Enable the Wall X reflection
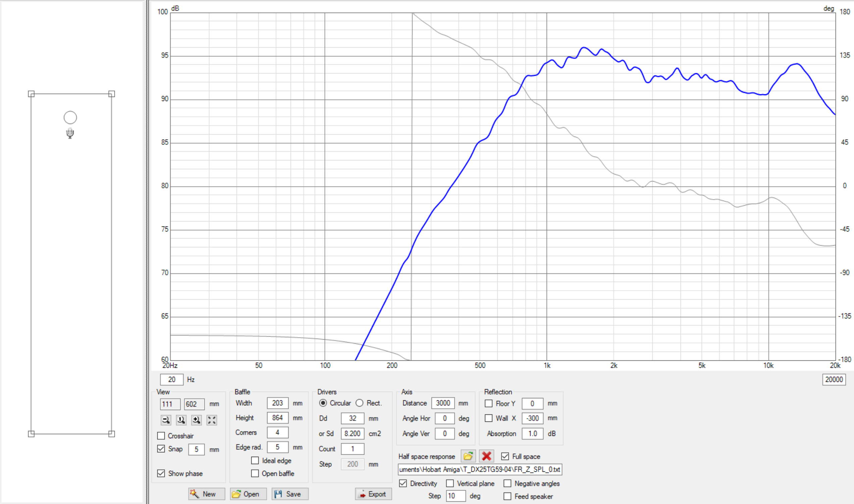Viewport: 854px width, 504px height. [489, 418]
